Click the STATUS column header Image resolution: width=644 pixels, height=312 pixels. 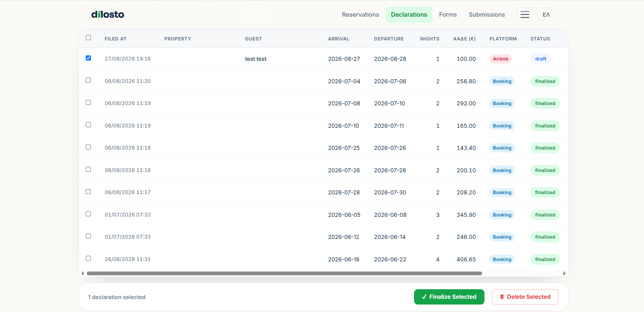540,39
